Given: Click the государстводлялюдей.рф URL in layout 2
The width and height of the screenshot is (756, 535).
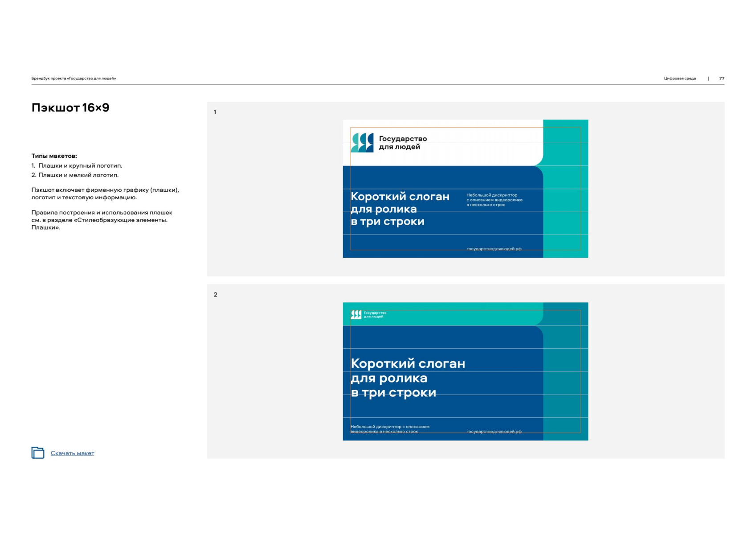Looking at the screenshot, I should 494,432.
